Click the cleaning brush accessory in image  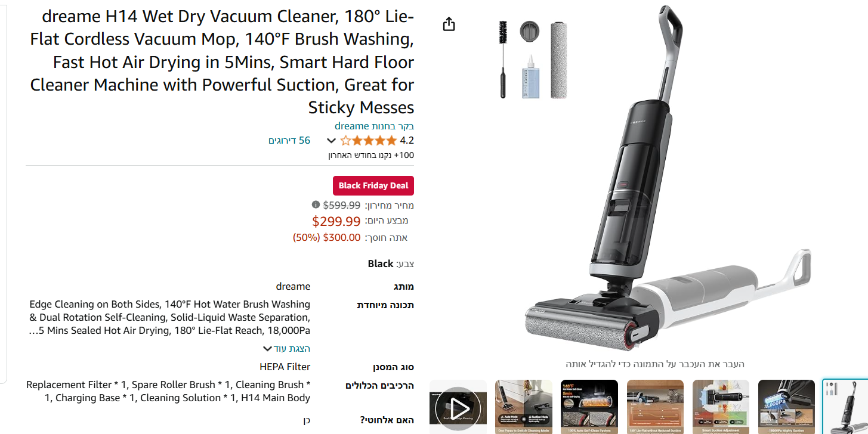(503, 59)
